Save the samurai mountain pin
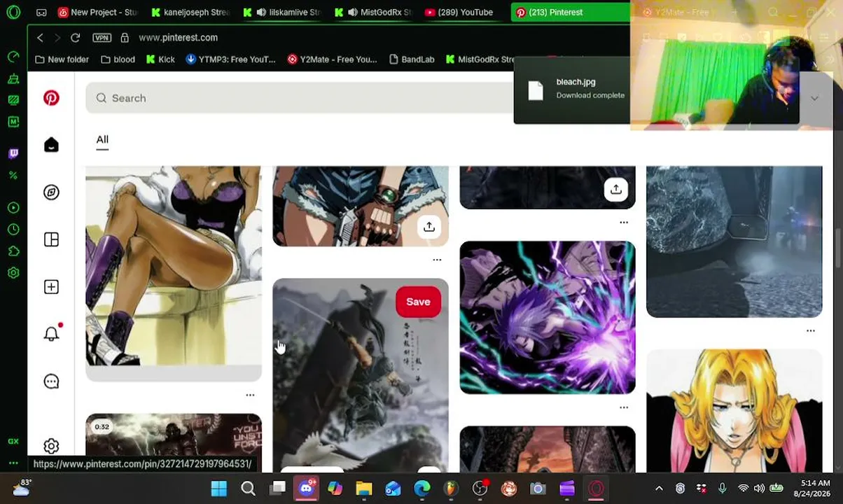The height and width of the screenshot is (504, 843). pyautogui.click(x=418, y=302)
